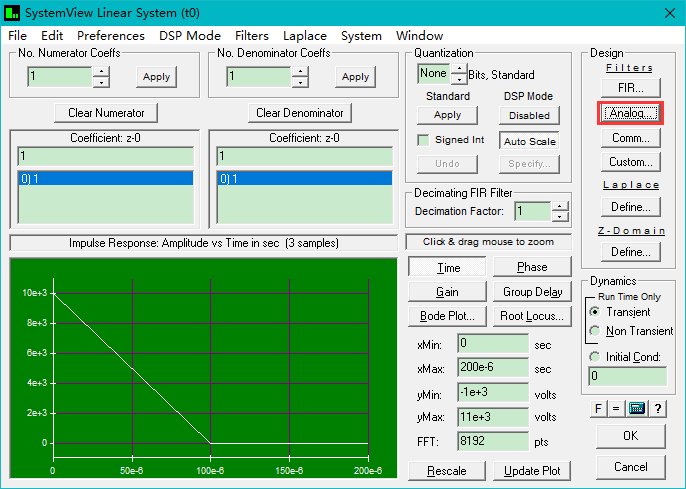This screenshot has height=489, width=686.
Task: Apply the Standard quantization
Action: pyautogui.click(x=447, y=115)
